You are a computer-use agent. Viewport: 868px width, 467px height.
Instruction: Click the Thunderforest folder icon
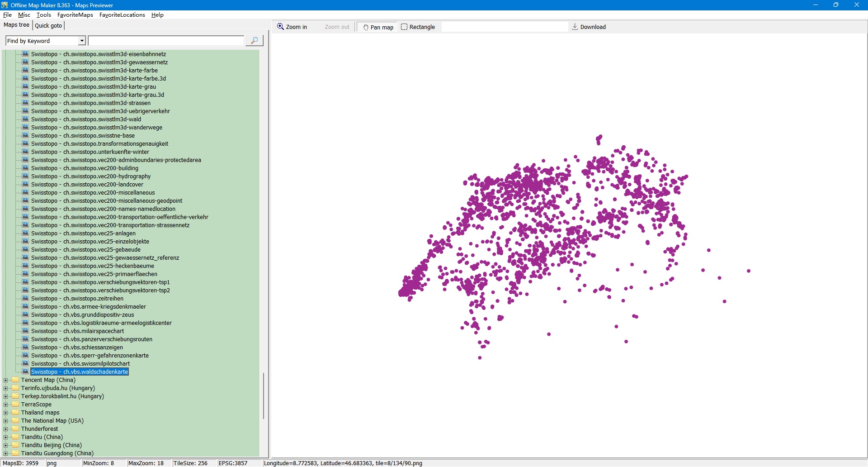click(16, 429)
